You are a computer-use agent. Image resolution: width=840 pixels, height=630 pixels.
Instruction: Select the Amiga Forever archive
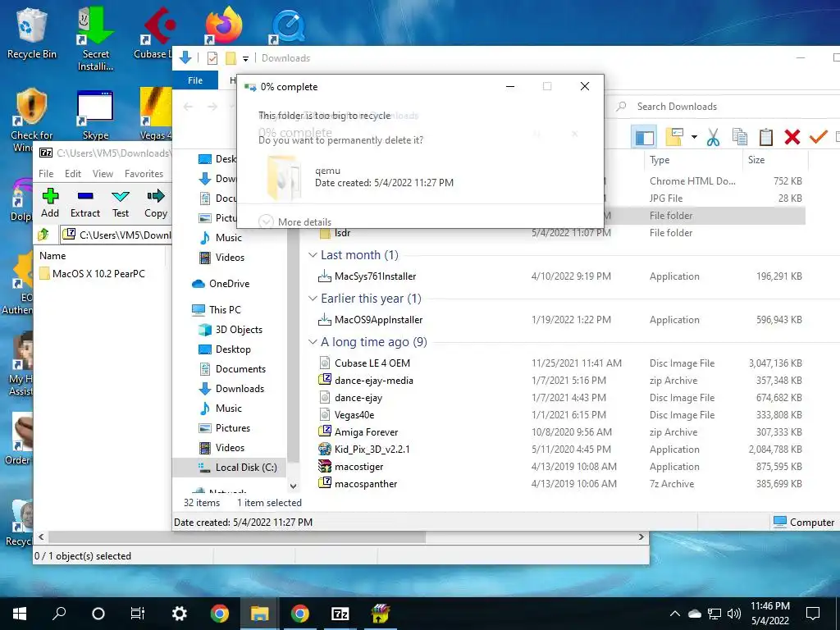366,431
